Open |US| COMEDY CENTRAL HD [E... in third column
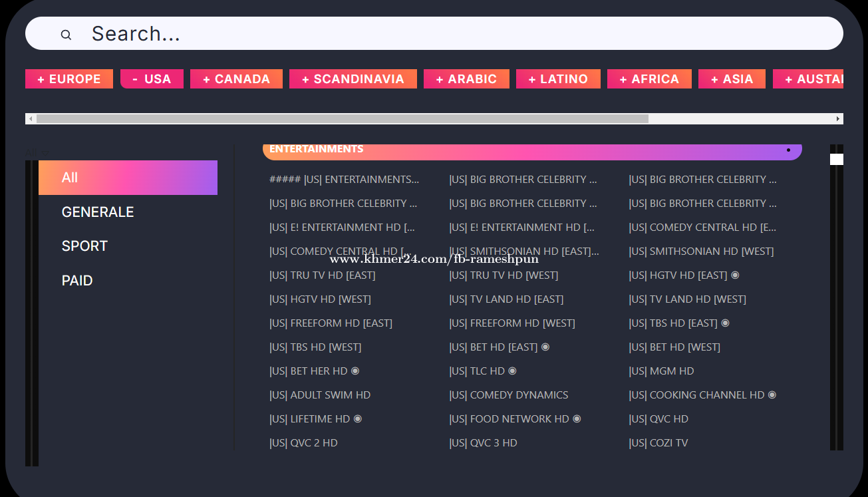This screenshot has height=497, width=868. coord(702,228)
